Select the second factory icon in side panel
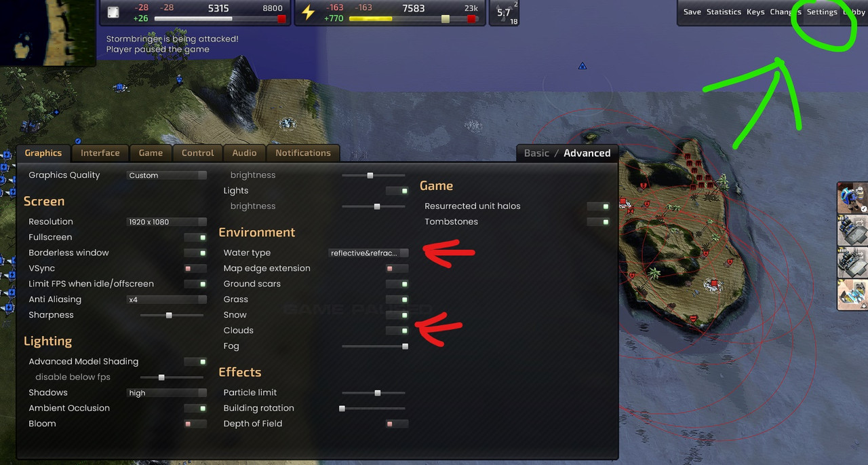This screenshot has width=868, height=465. [x=852, y=262]
